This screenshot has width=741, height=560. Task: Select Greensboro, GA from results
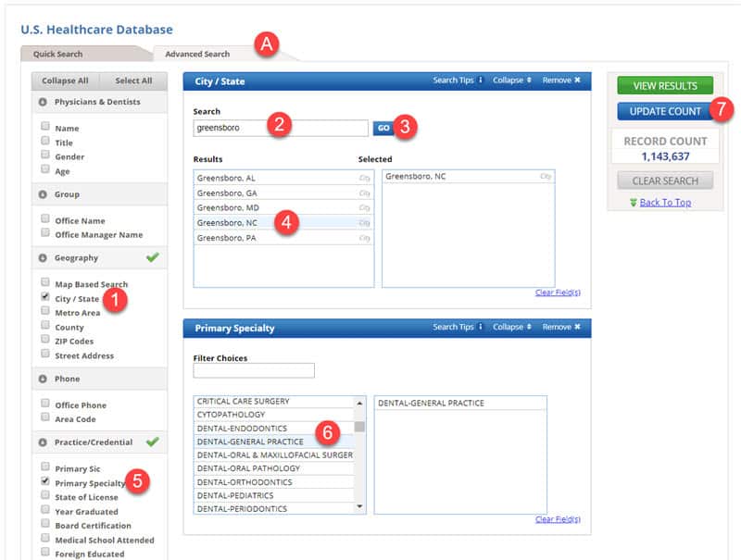point(283,193)
